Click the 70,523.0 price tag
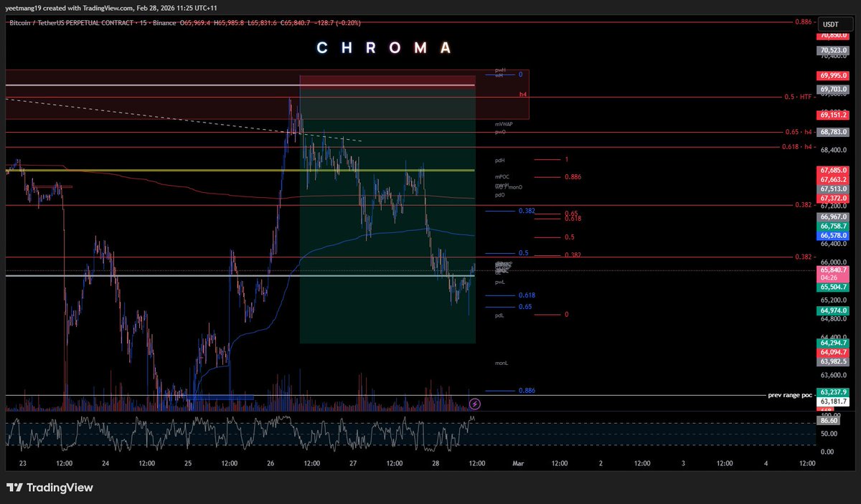Image resolution: width=861 pixels, height=504 pixels. [834, 50]
